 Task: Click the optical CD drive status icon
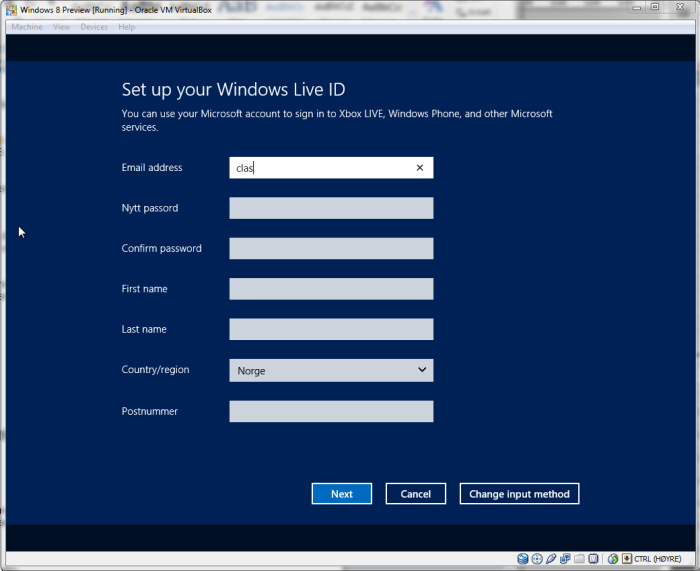pos(537,558)
